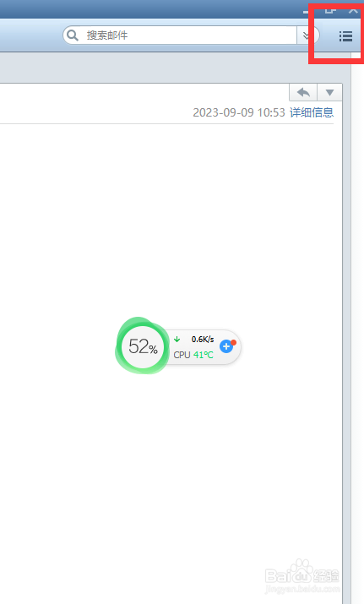The width and height of the screenshot is (364, 604).
Task: Click the 0.6K/s network speed readout
Action: (x=203, y=340)
